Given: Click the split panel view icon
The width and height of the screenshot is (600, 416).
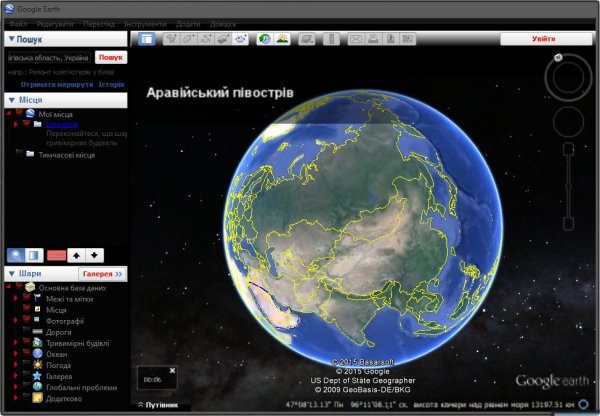Looking at the screenshot, I should click(x=34, y=255).
